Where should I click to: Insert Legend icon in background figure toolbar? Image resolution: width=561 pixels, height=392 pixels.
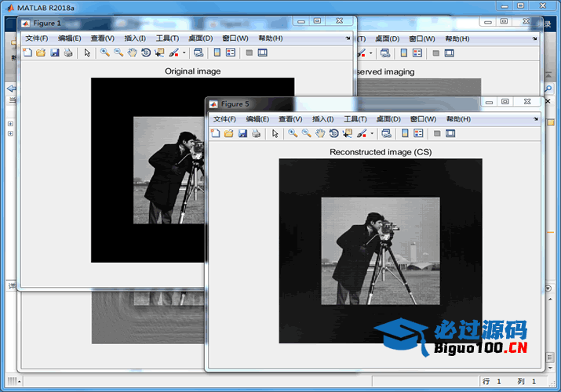click(x=417, y=53)
